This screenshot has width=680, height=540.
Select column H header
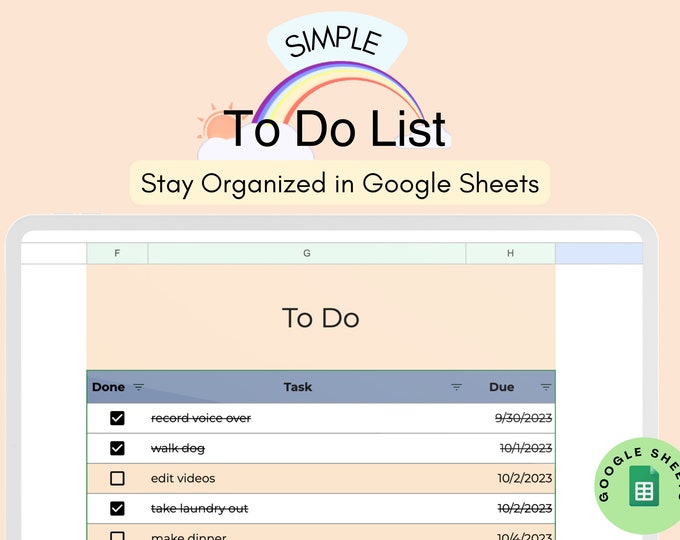pos(510,253)
